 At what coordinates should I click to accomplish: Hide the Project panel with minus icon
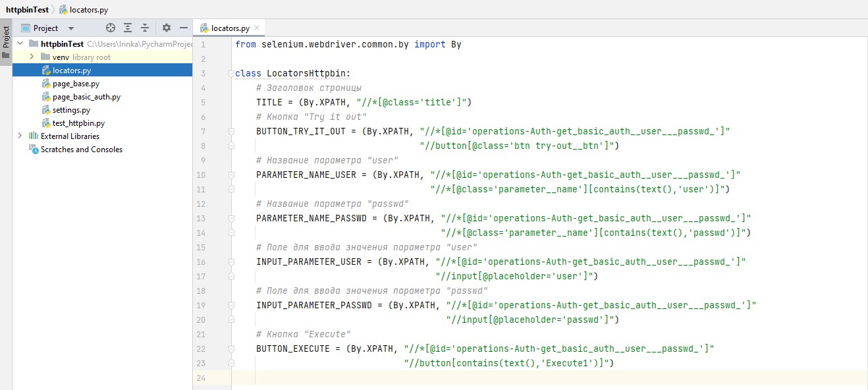[184, 28]
